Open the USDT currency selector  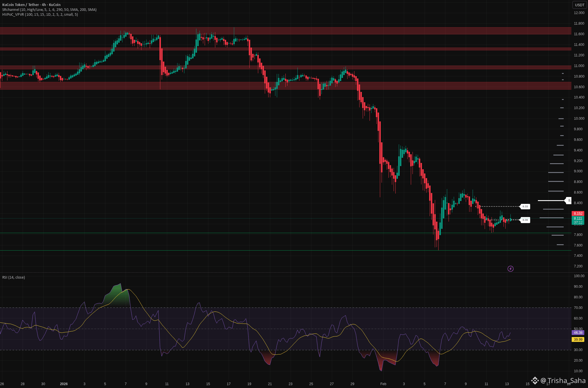580,5
